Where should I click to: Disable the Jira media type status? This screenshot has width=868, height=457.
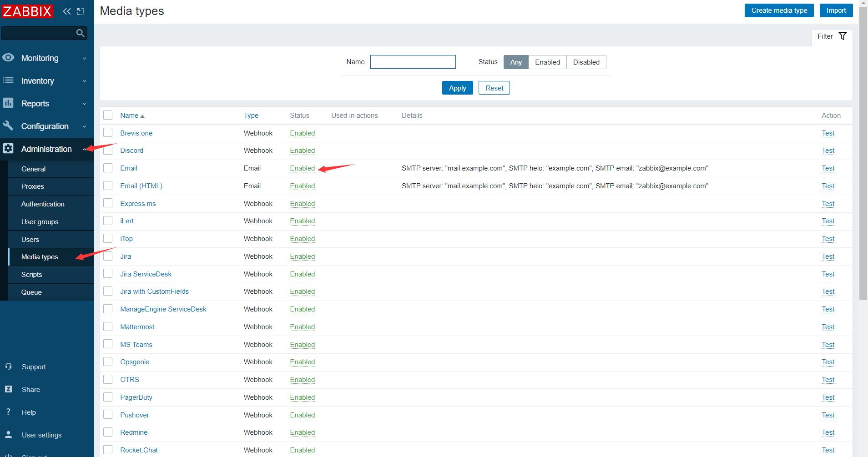click(303, 256)
